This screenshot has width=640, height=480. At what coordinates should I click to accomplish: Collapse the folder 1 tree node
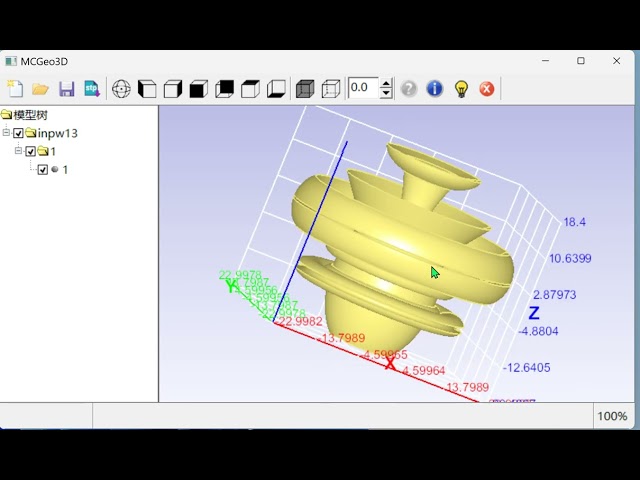click(x=18, y=151)
